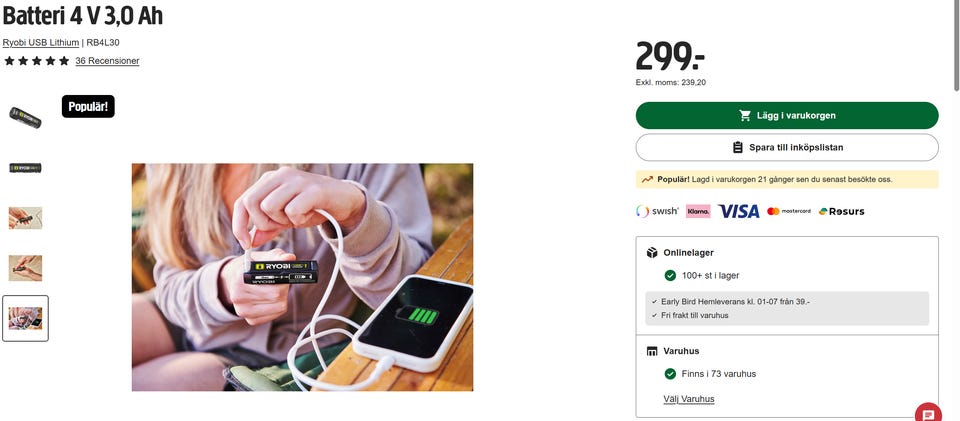Screen dimensions: 960x421
Task: Select fourth product thumbnail image
Action: coord(25,268)
